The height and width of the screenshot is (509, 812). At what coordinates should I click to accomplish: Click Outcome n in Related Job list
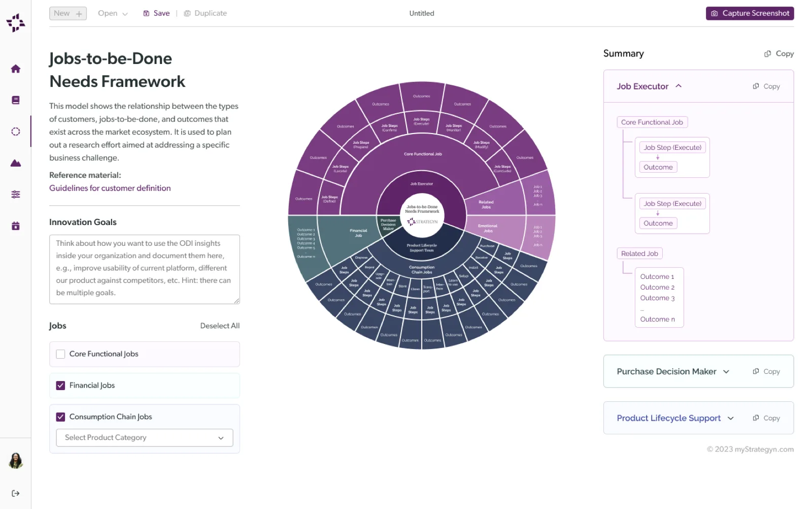click(658, 320)
